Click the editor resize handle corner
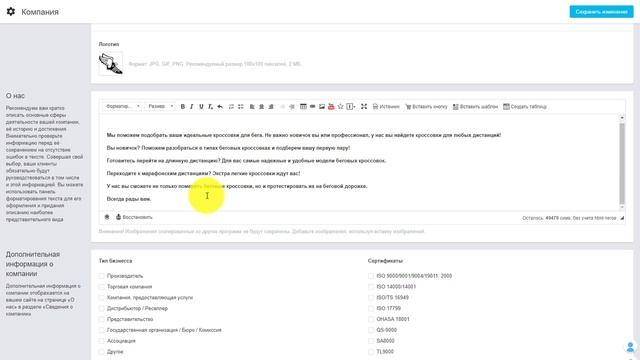 [622, 218]
